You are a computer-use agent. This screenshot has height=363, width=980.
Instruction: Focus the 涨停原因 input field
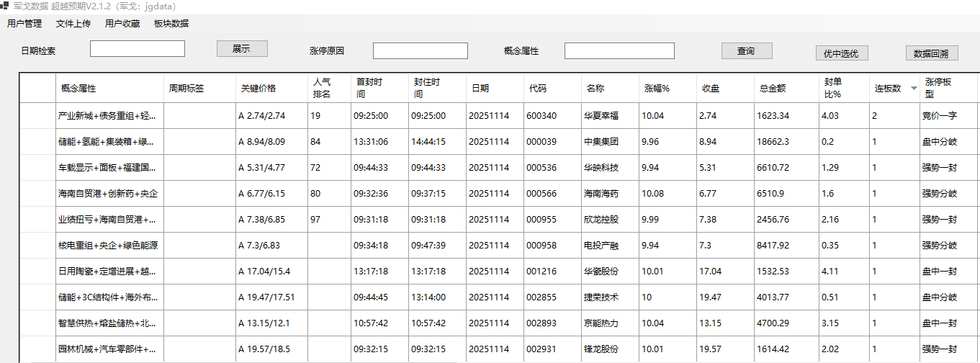coord(421,51)
